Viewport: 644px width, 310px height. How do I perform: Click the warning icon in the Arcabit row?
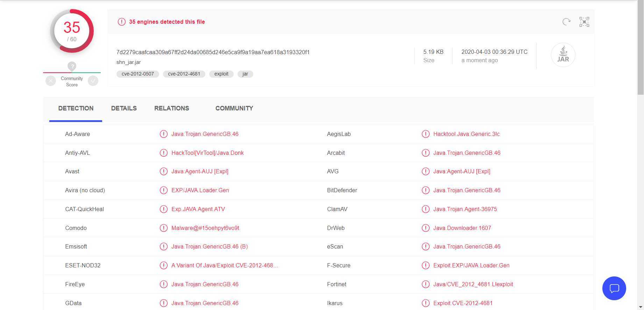[x=425, y=153]
